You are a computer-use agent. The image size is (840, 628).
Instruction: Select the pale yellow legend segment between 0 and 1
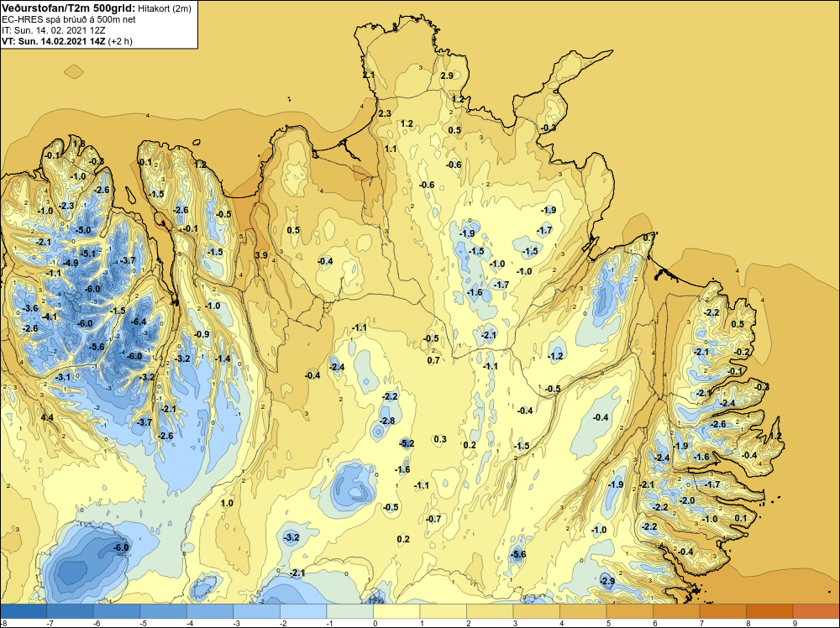pyautogui.click(x=396, y=611)
